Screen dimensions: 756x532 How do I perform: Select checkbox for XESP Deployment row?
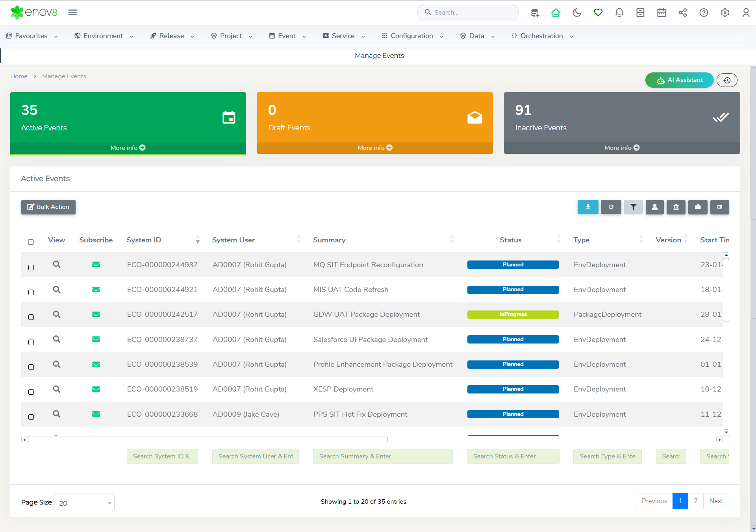(x=31, y=392)
